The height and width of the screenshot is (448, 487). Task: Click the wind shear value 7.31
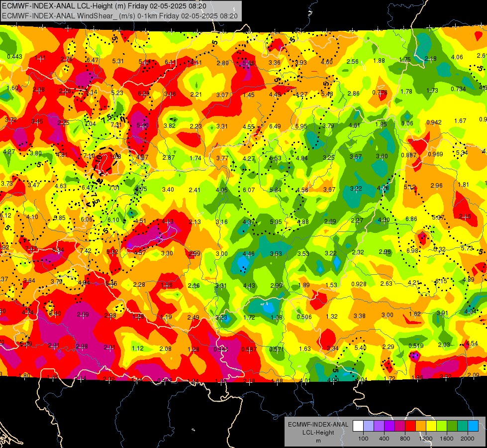coord(116,124)
